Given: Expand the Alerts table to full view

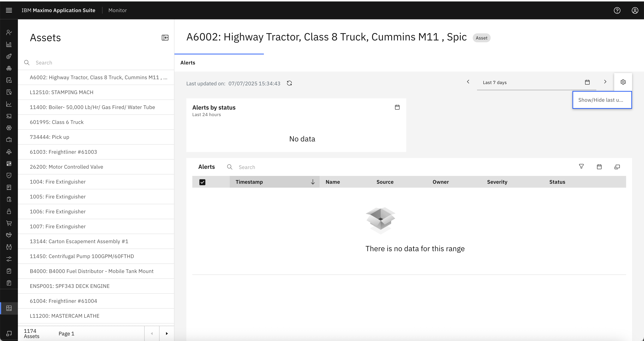Looking at the screenshot, I should tap(617, 167).
